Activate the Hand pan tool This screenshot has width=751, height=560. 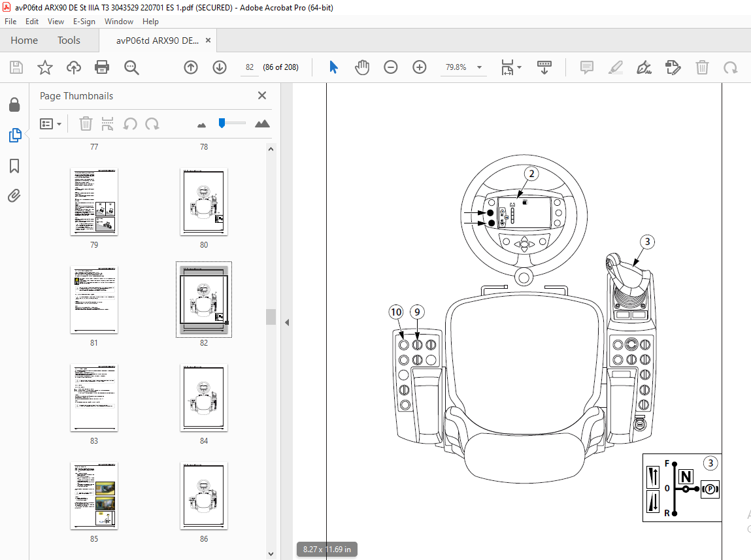pyautogui.click(x=362, y=67)
